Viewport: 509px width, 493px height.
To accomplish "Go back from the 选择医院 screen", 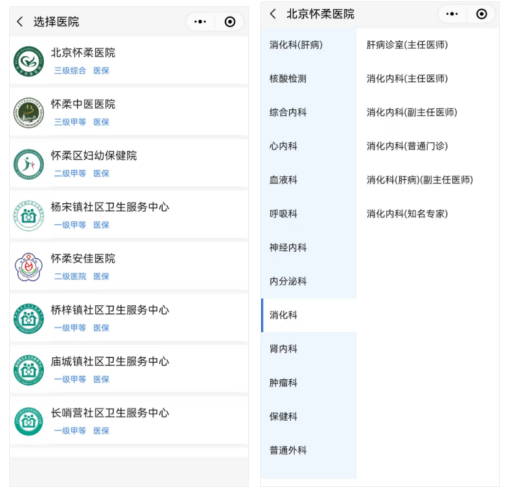I will [x=20, y=22].
